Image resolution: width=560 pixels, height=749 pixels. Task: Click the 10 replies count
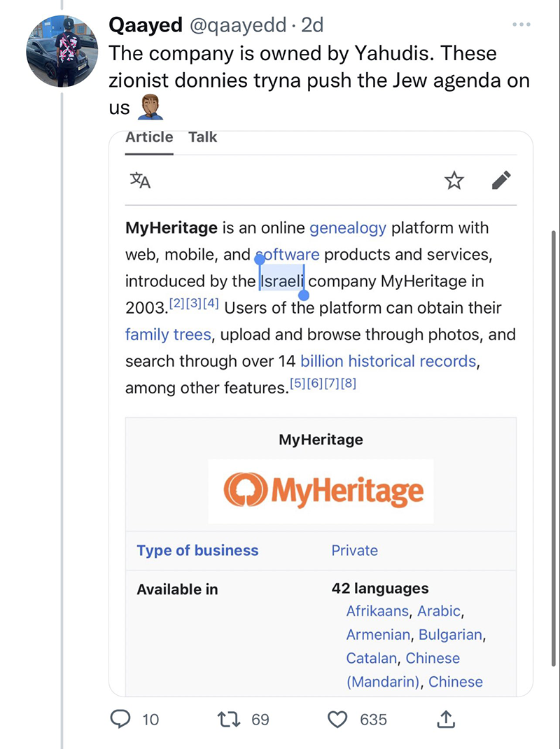[150, 720]
